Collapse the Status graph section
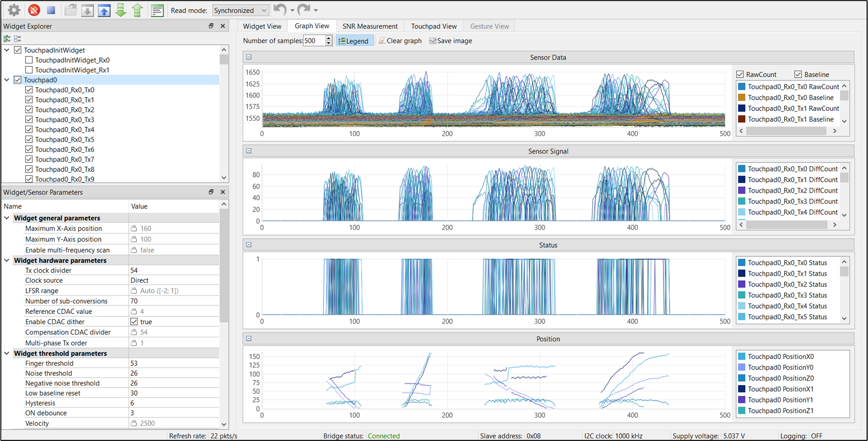The image size is (868, 441). (249, 245)
